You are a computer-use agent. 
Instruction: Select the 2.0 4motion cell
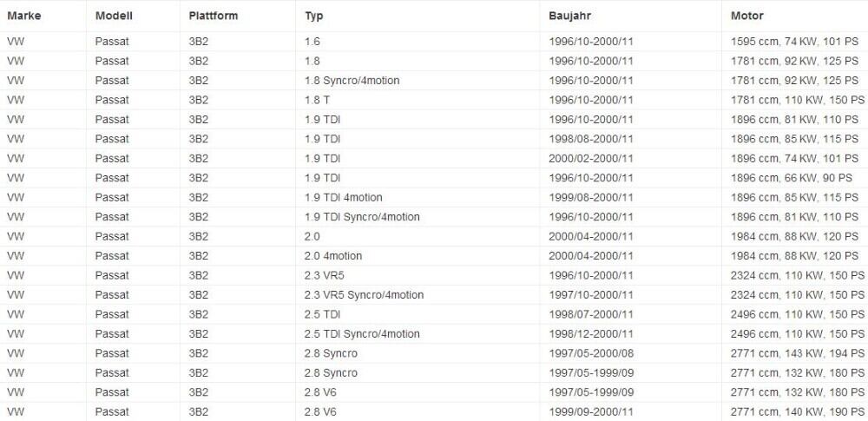click(x=333, y=256)
